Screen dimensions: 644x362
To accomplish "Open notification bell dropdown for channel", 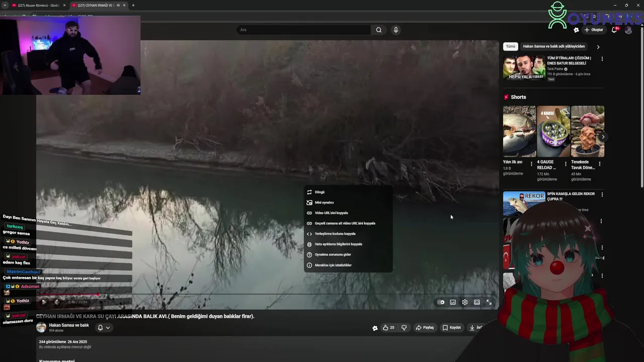I will click(x=104, y=328).
